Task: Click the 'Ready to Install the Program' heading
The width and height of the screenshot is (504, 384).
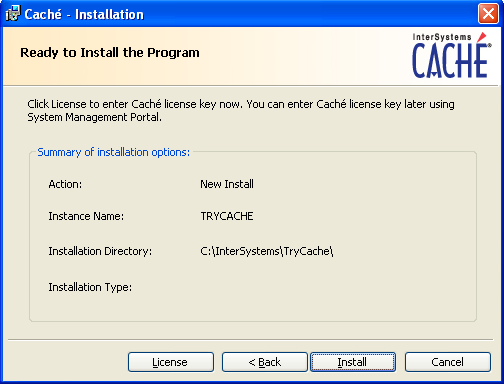Action: click(x=110, y=53)
